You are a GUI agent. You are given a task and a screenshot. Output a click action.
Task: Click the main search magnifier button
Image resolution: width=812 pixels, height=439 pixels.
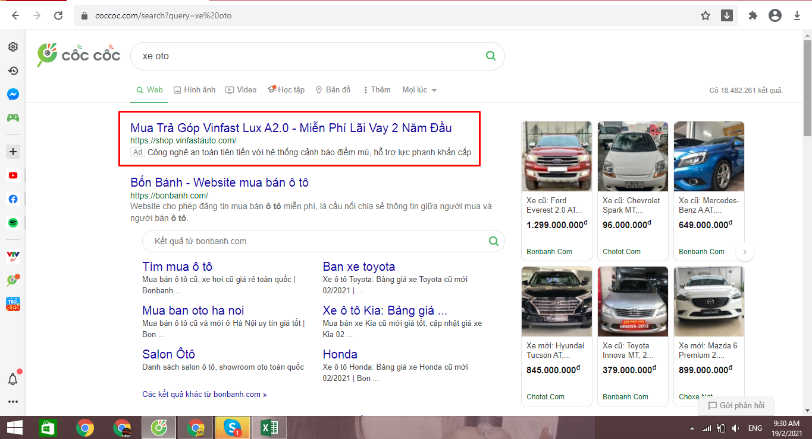coord(490,56)
